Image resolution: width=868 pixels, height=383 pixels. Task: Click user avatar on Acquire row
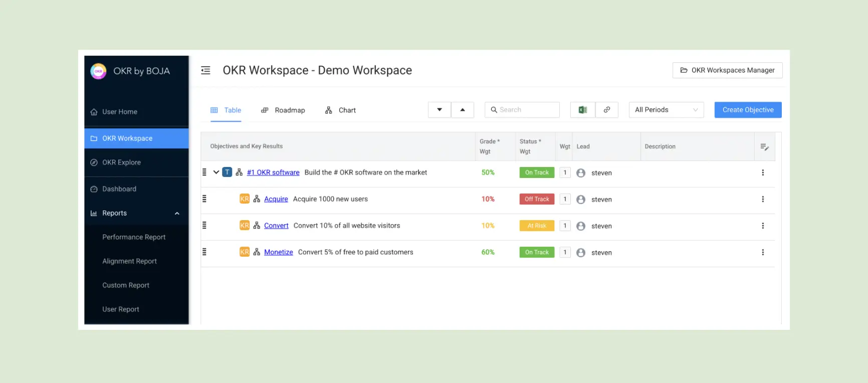581,200
